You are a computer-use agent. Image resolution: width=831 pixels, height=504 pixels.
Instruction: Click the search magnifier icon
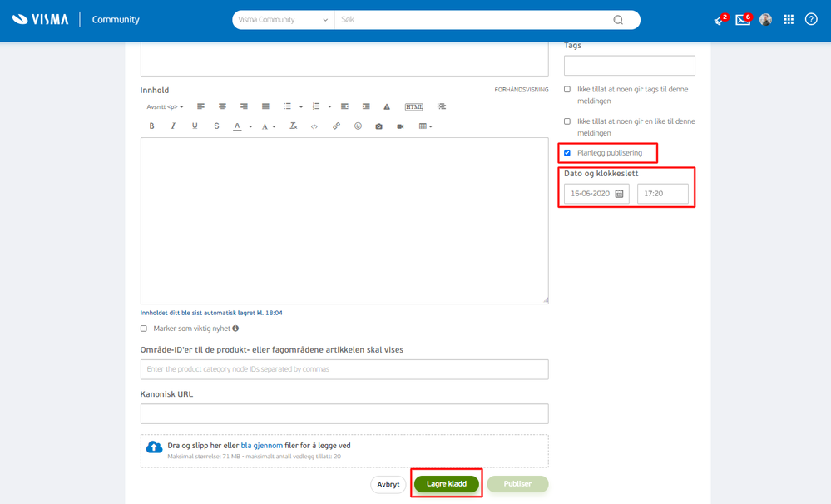(618, 20)
